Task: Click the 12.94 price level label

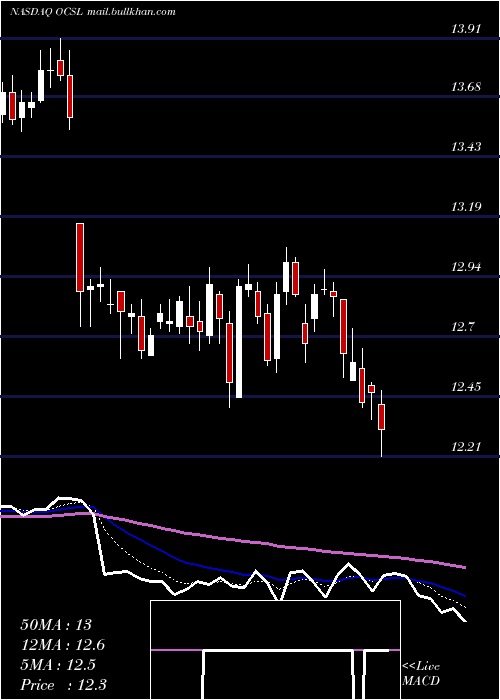Action: point(466,267)
